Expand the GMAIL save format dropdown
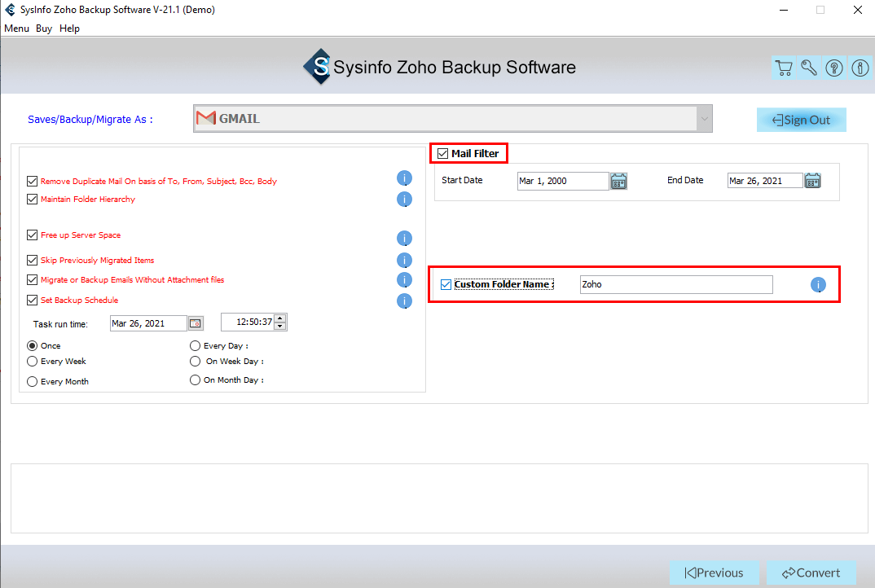This screenshot has height=588, width=875. pyautogui.click(x=704, y=118)
